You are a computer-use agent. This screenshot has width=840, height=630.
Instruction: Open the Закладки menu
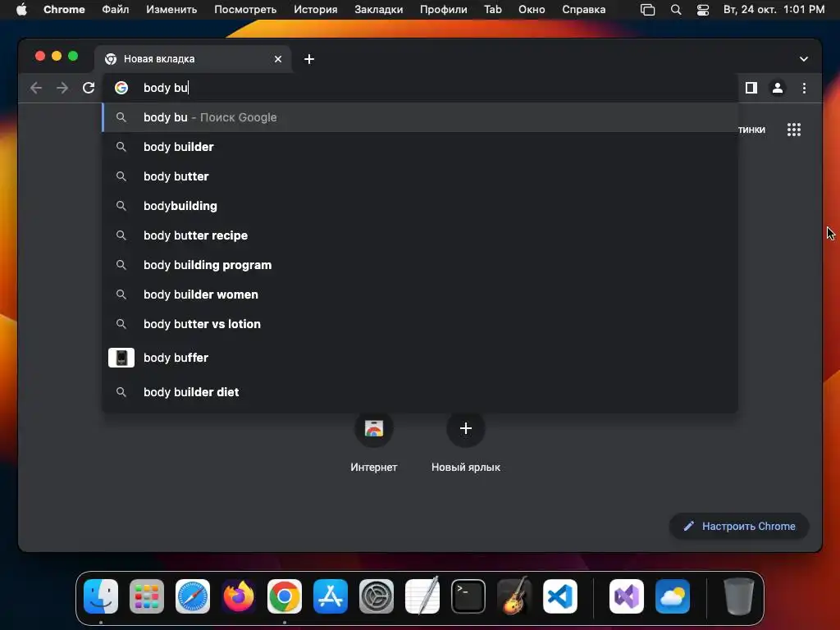379,9
